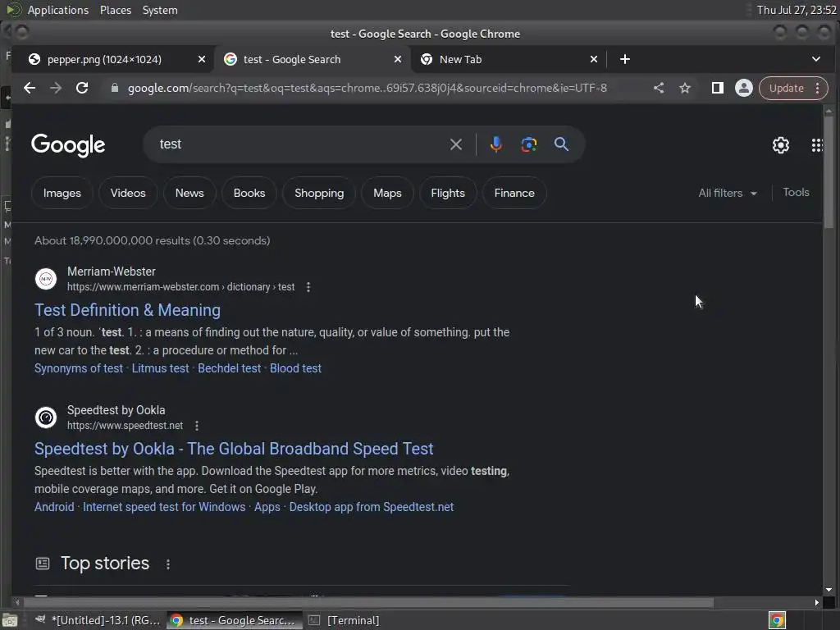Submit search with magnifier icon
840x630 pixels.
[561, 144]
